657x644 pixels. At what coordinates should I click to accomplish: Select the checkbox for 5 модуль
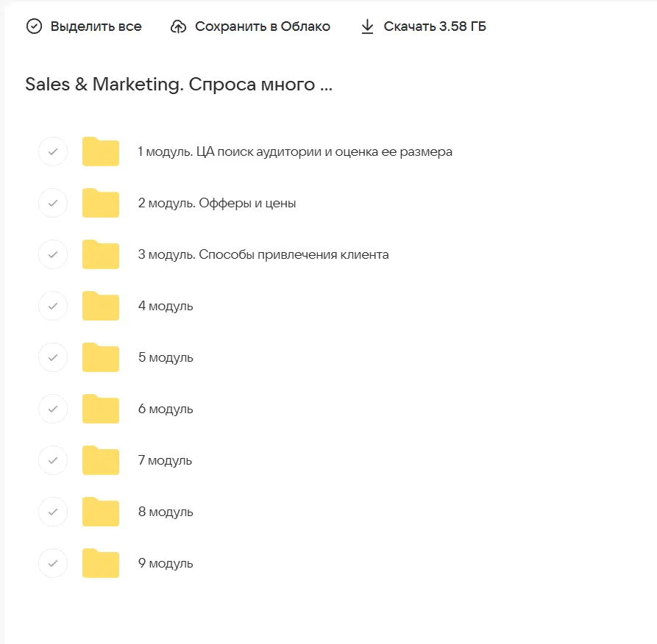(x=52, y=357)
